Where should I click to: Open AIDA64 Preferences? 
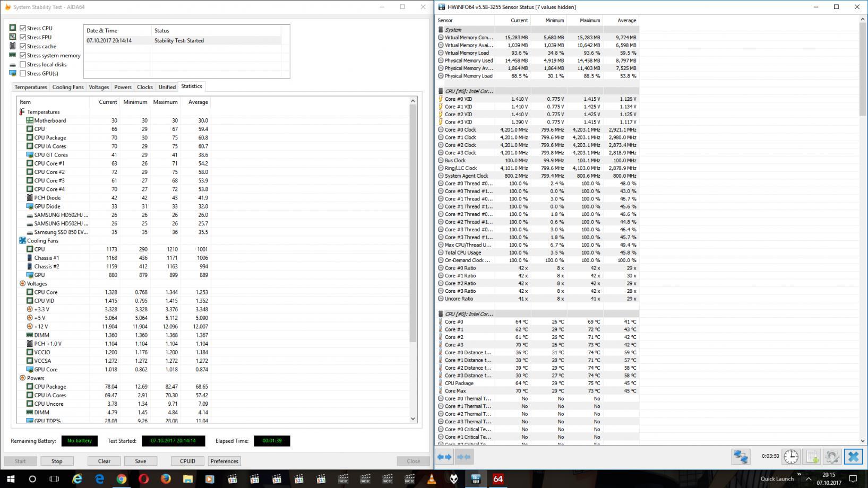[225, 461]
